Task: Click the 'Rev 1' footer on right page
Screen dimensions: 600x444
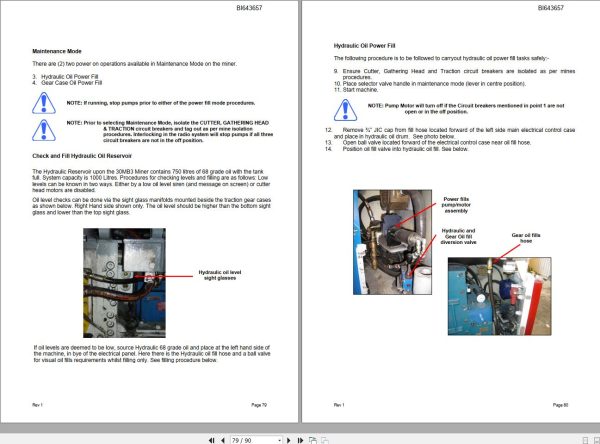Action: pos(339,405)
